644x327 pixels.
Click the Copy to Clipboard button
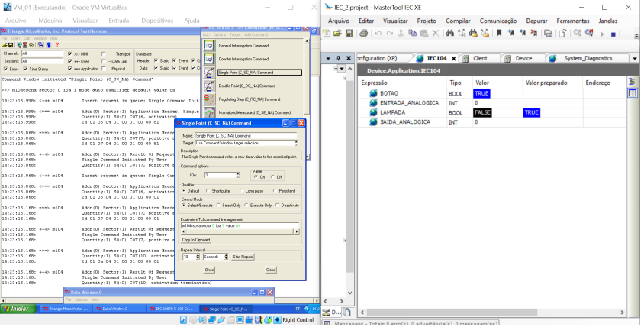[196, 239]
